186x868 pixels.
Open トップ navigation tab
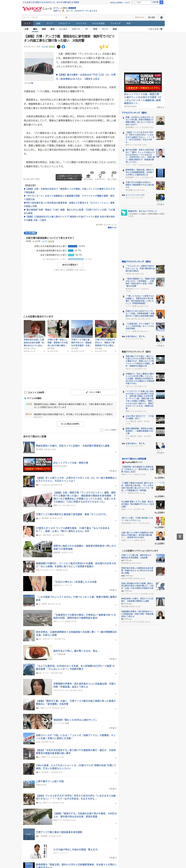click(x=27, y=24)
